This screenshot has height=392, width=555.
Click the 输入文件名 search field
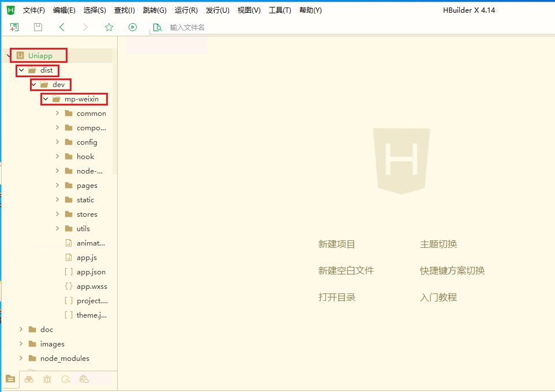tap(187, 27)
